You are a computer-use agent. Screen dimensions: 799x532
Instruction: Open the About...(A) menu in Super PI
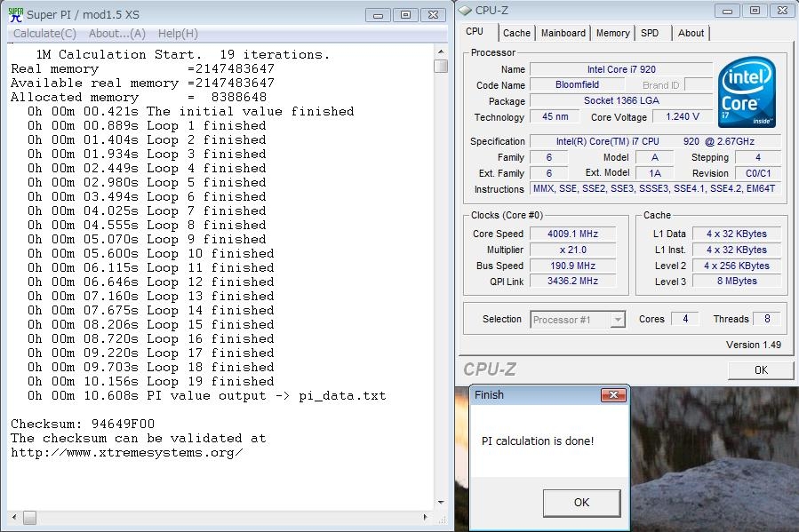(116, 33)
